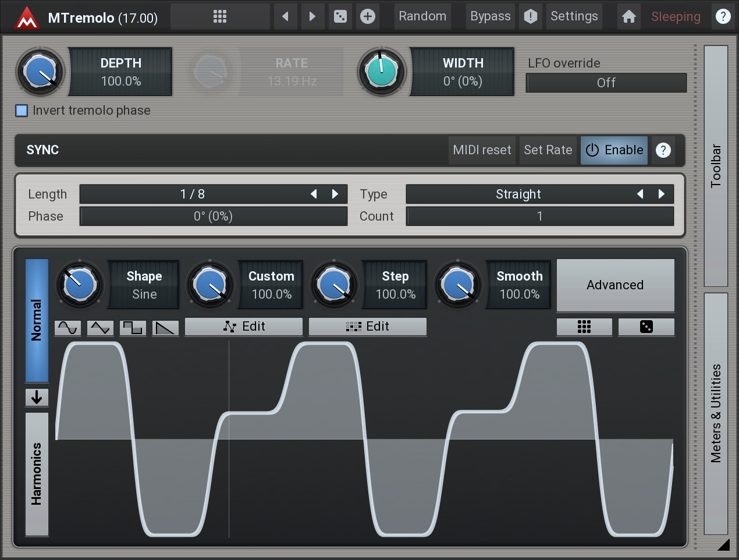Click the next arrow on Length 1/8
This screenshot has height=560, width=739.
335,194
